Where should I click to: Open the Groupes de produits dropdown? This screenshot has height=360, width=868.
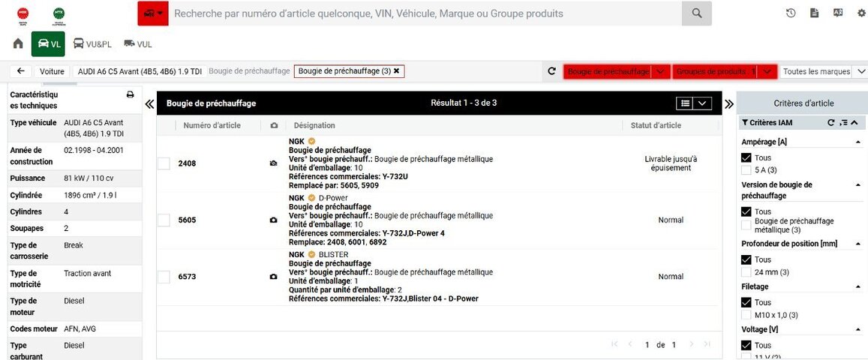pos(724,72)
